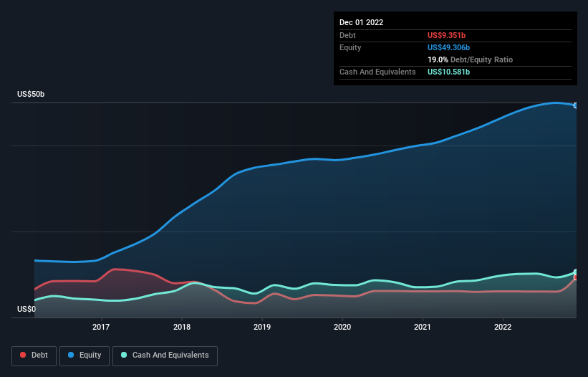Toggle Cash And Equivalents legend button

click(x=165, y=355)
